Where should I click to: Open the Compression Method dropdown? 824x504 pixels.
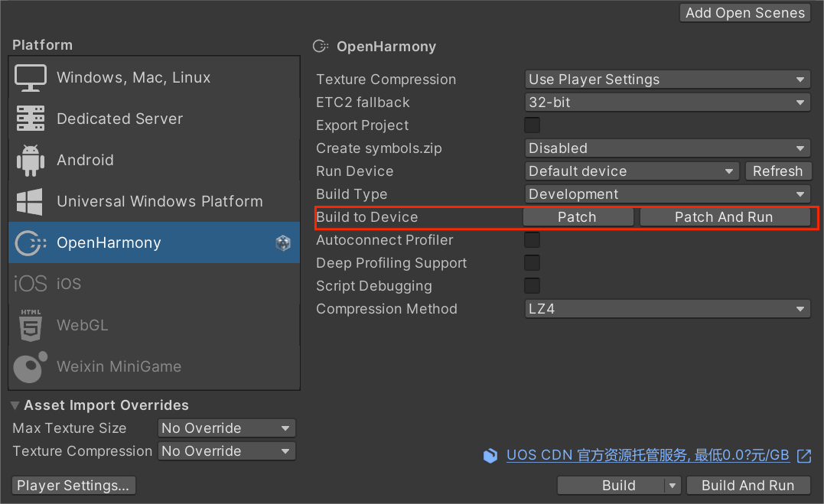(x=666, y=308)
